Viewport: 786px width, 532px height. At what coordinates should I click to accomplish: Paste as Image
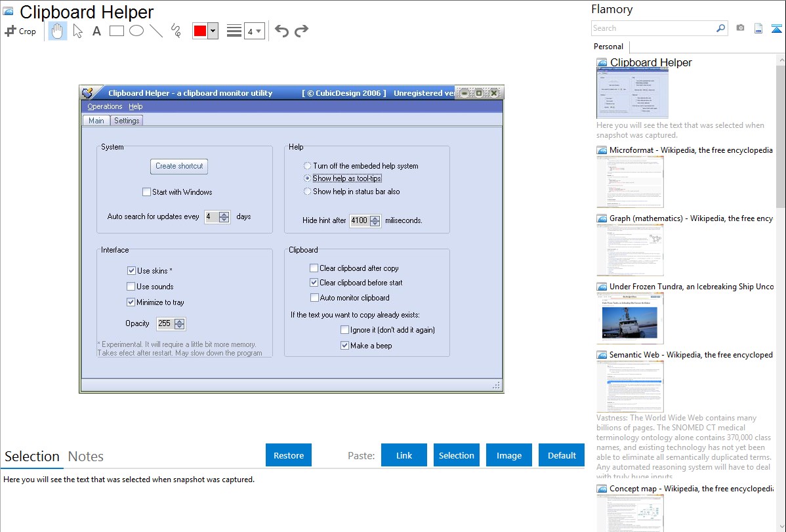509,455
